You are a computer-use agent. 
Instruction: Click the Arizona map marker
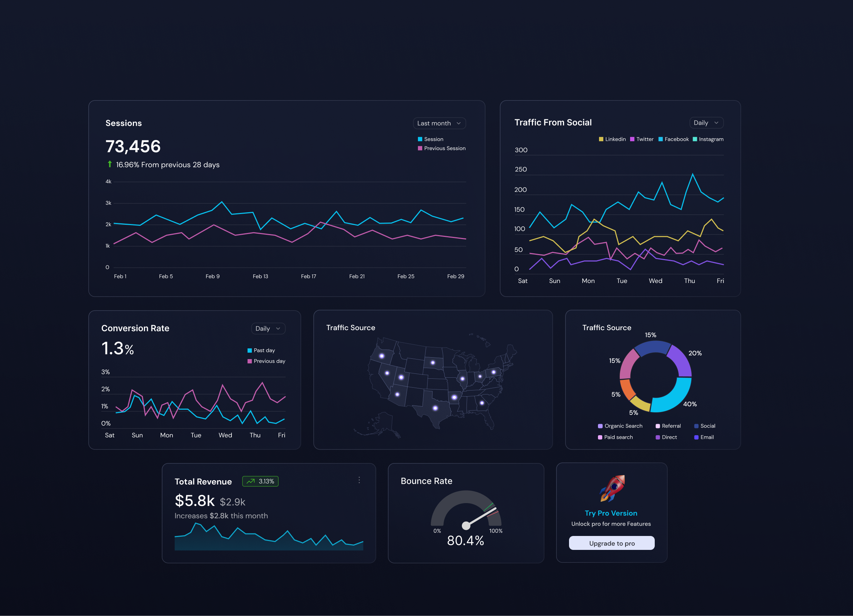[397, 394]
